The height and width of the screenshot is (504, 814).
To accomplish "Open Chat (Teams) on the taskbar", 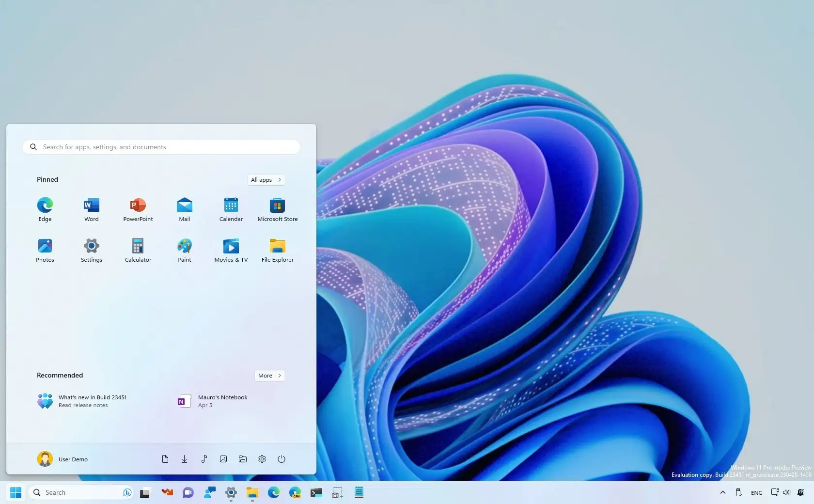I will [x=188, y=492].
